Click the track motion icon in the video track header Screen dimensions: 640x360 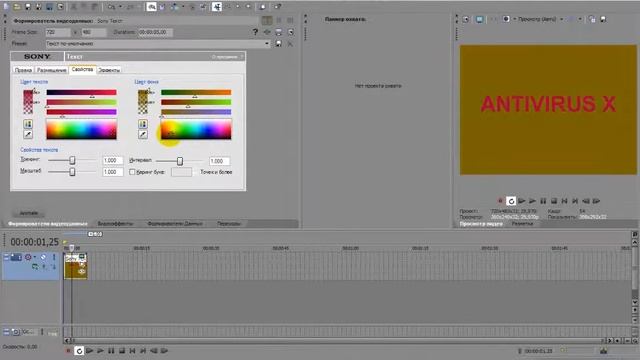(x=16, y=257)
